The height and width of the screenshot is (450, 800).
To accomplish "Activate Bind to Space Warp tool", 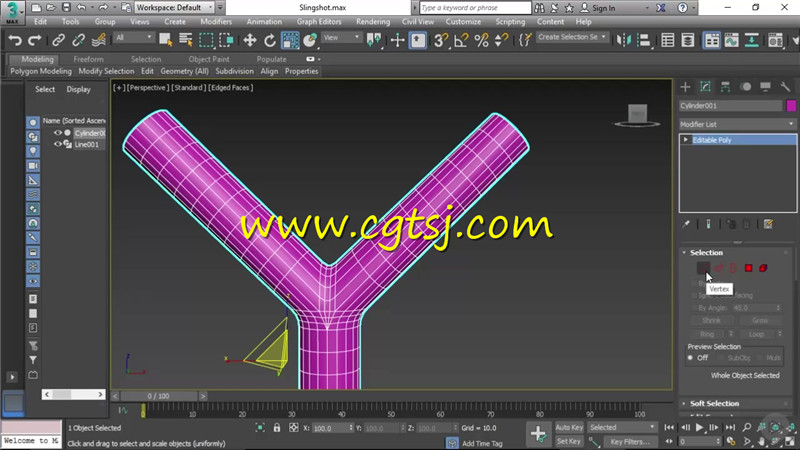I will point(98,40).
